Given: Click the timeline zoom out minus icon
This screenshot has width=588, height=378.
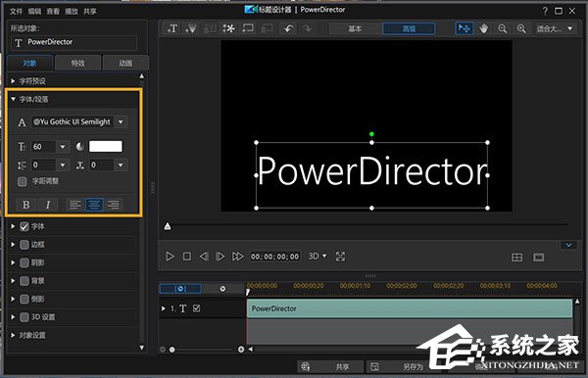Looking at the screenshot, I should [x=163, y=350].
